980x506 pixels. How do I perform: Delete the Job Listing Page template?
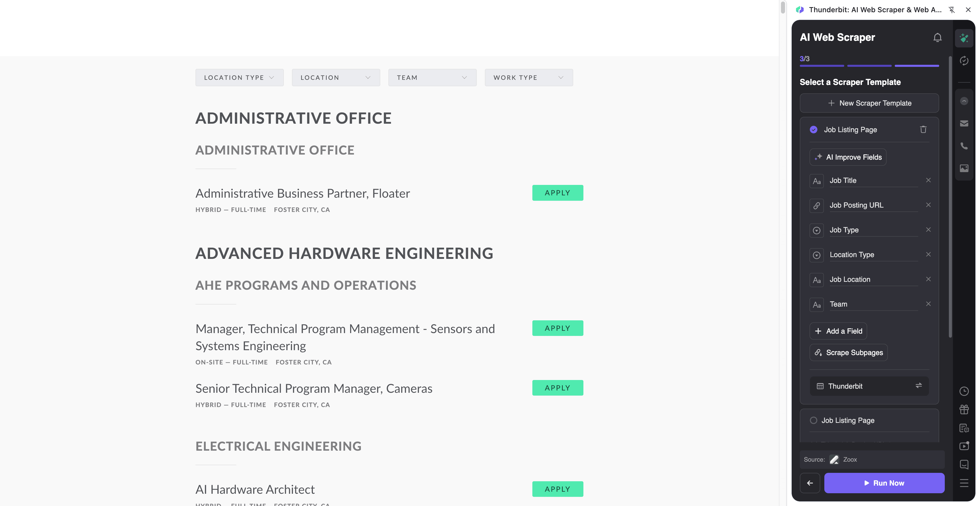click(923, 130)
